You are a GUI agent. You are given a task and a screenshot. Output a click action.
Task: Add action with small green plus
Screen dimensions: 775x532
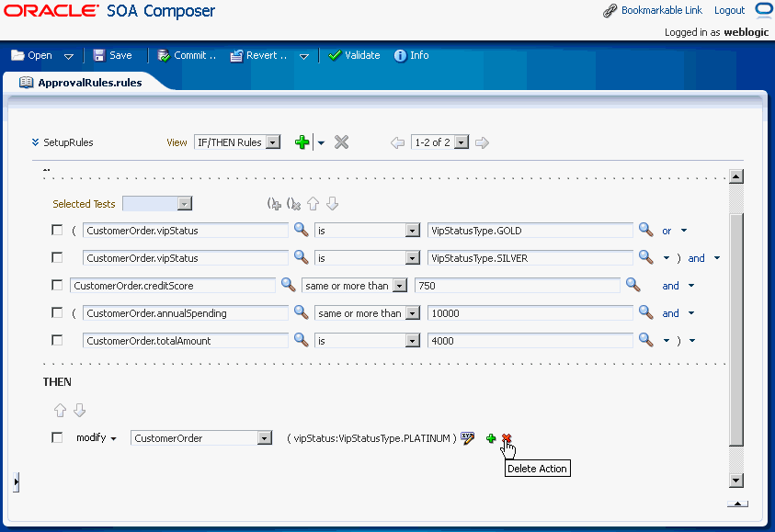[x=491, y=438]
